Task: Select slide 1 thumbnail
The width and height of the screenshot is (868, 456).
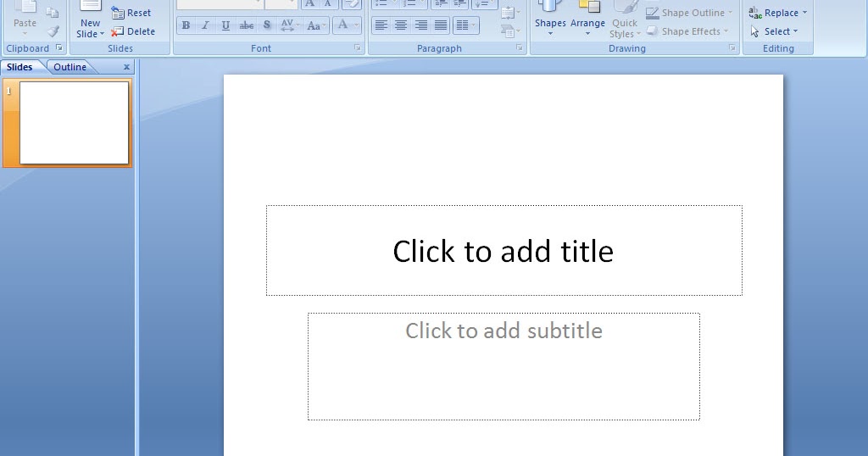Action: point(75,123)
